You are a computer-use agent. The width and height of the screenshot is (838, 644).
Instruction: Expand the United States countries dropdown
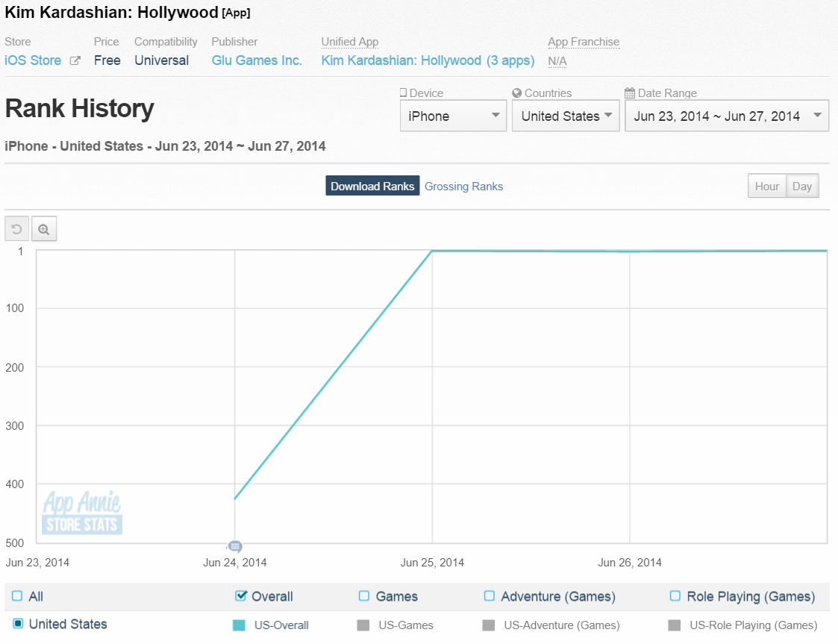[566, 116]
